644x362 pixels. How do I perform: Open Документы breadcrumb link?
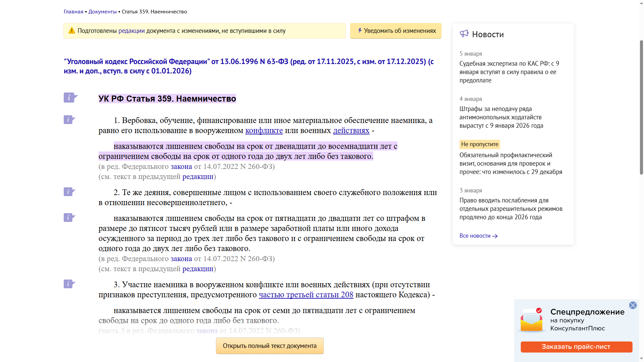click(102, 12)
